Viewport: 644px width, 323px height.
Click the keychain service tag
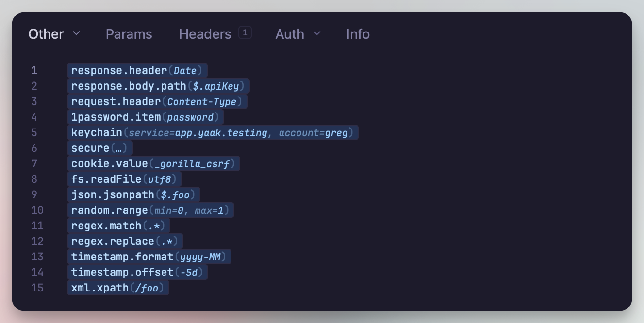pos(213,133)
